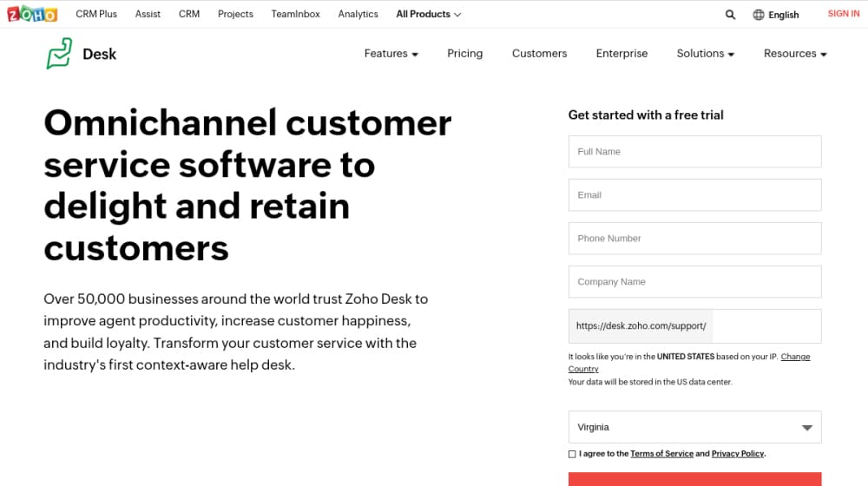868x486 pixels.
Task: Focus the Full Name field
Action: click(x=694, y=151)
